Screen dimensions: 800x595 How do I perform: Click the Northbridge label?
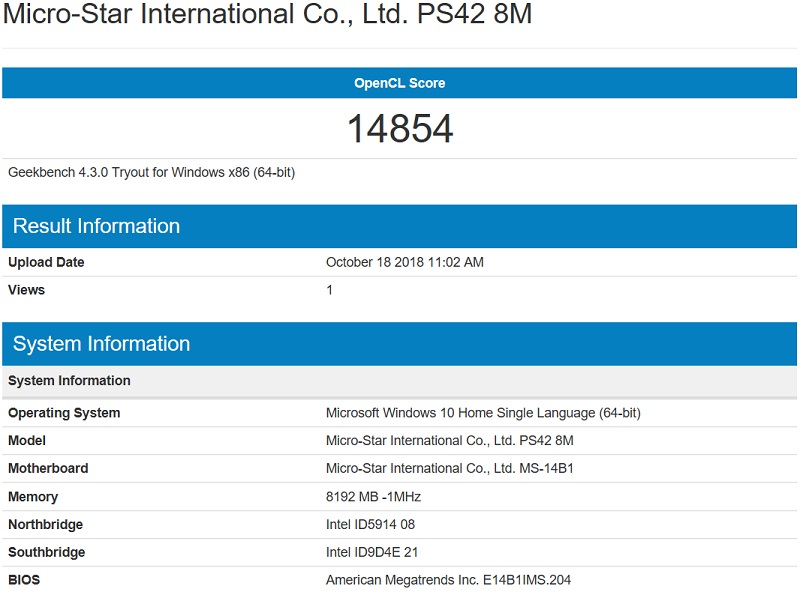point(45,525)
